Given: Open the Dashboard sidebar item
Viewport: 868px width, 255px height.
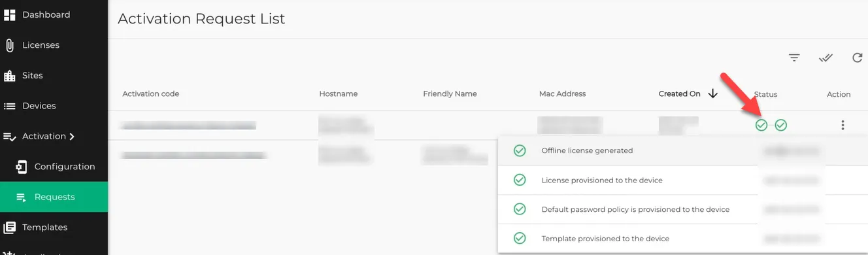Looking at the screenshot, I should (x=54, y=14).
